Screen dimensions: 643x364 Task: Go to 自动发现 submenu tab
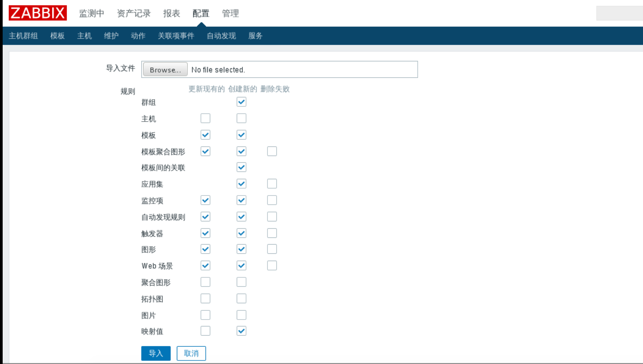point(221,36)
